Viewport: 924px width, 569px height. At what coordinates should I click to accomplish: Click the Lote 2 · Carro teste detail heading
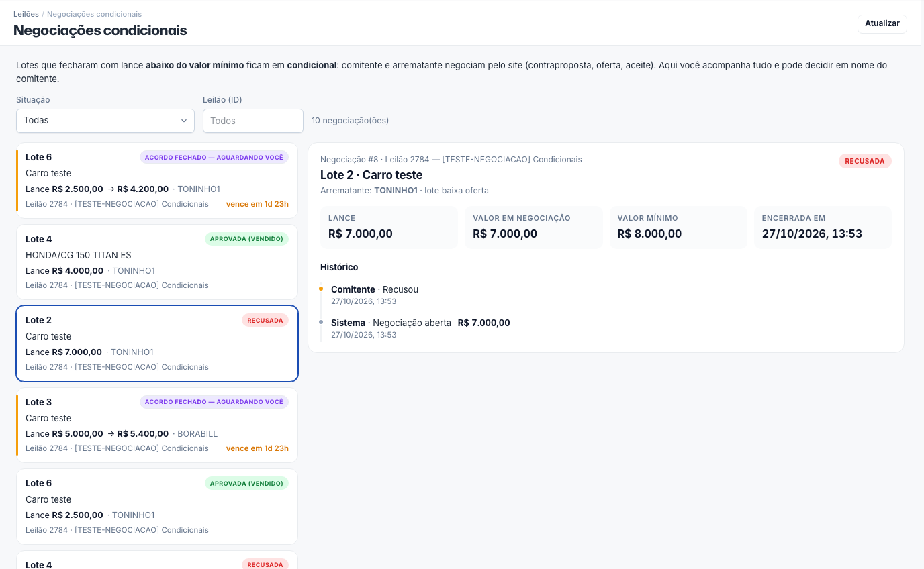pyautogui.click(x=371, y=175)
